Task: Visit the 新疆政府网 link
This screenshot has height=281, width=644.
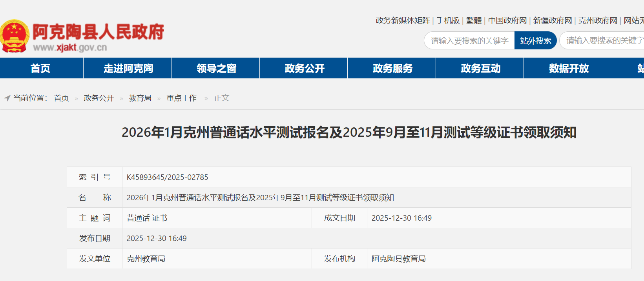Action: pos(553,20)
